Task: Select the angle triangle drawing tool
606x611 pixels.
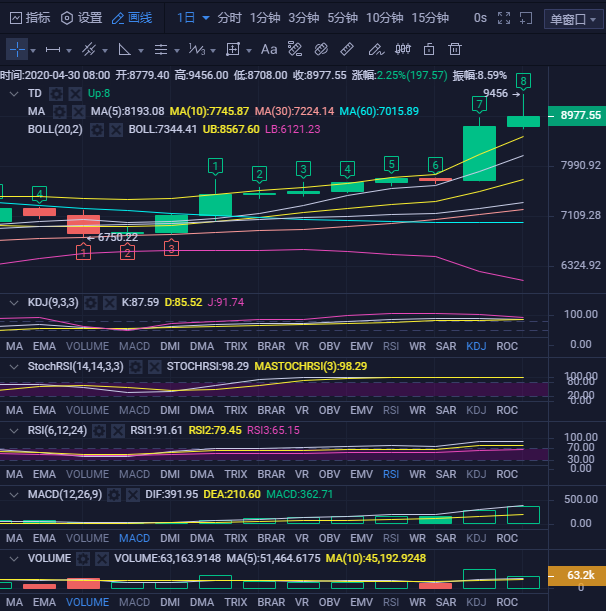Action: 124,49
